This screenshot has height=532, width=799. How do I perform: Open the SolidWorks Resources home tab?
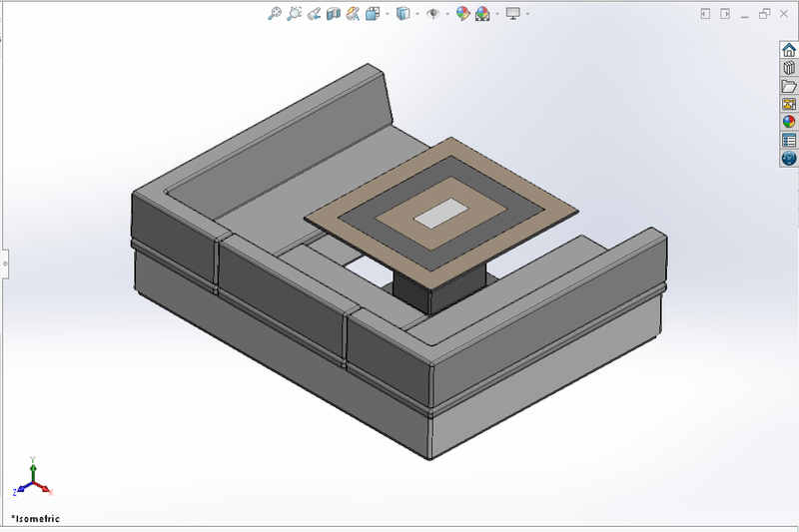[x=789, y=50]
